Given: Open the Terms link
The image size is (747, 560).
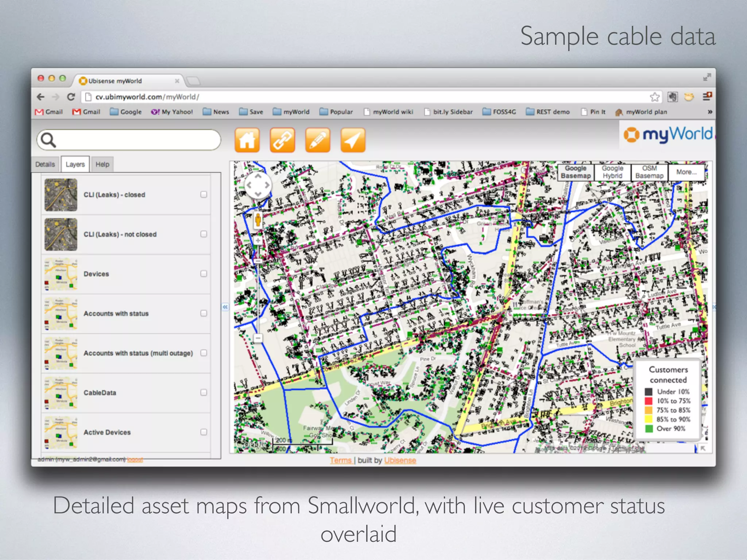Looking at the screenshot, I should point(341,460).
